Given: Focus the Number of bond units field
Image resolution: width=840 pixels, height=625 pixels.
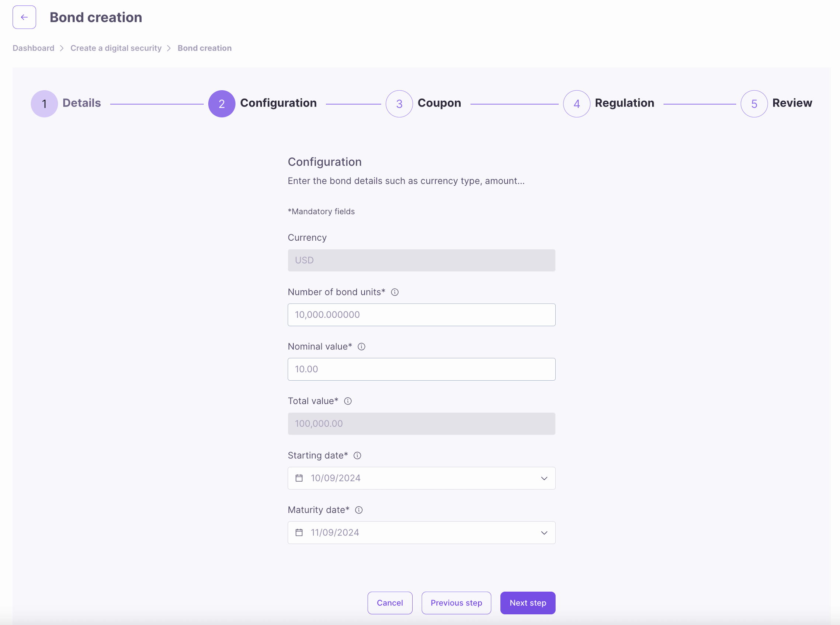Looking at the screenshot, I should [x=421, y=315].
